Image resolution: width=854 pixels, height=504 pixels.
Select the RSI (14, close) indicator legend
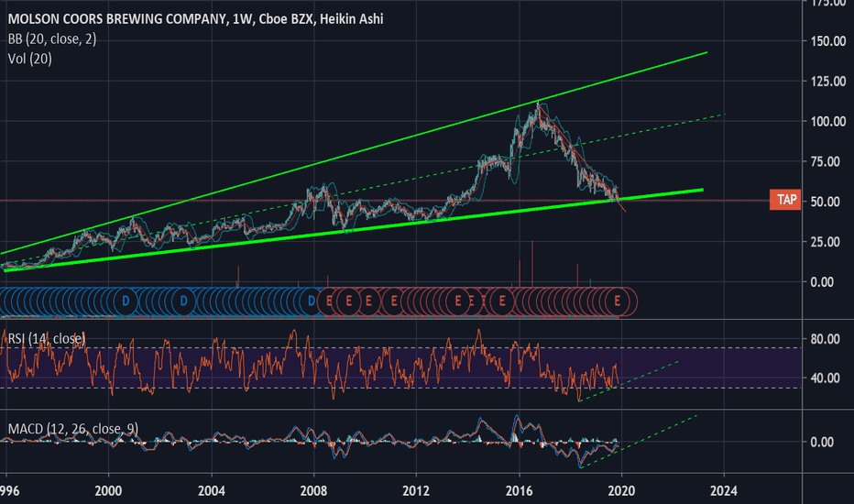47,338
